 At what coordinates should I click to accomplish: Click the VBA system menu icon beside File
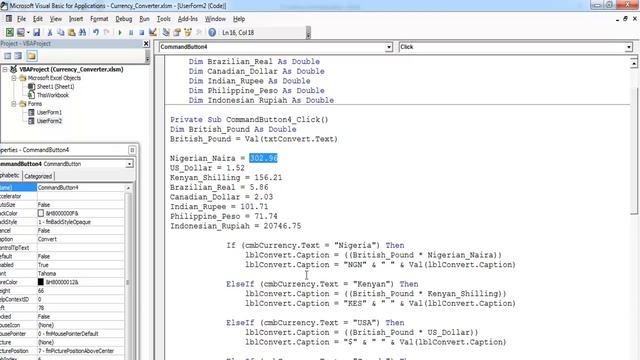click(9, 19)
